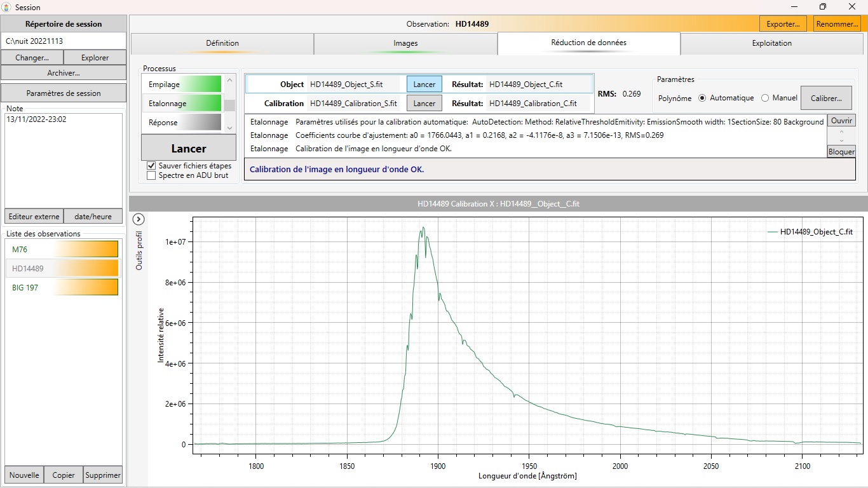Select M76 in the observations list
The height and width of the screenshot is (488, 868).
click(x=62, y=249)
